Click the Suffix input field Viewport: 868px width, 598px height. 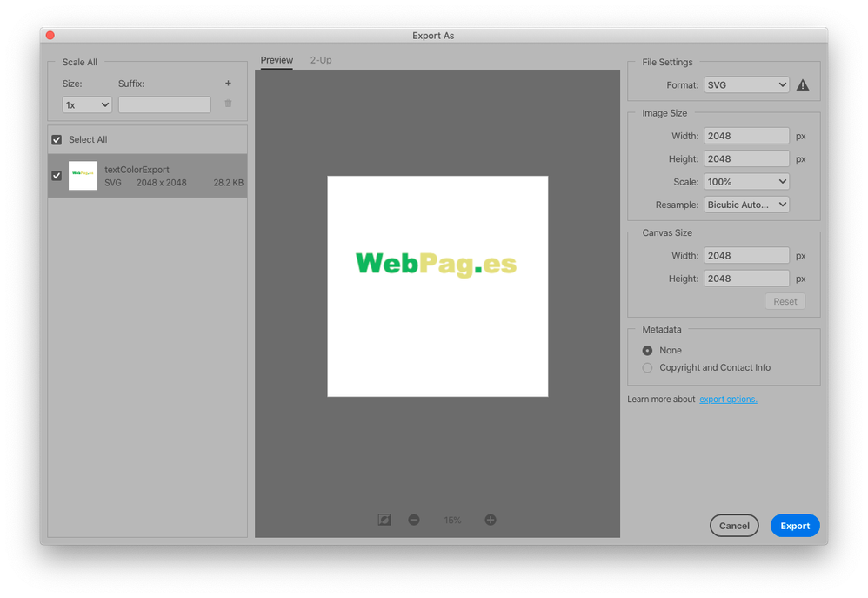click(164, 104)
